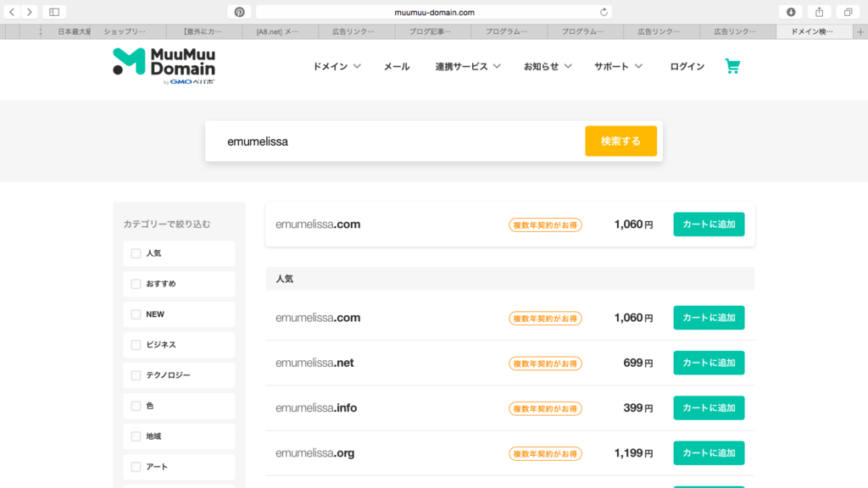The image size is (868, 488).
Task: Check the 色 category filter
Action: 136,406
